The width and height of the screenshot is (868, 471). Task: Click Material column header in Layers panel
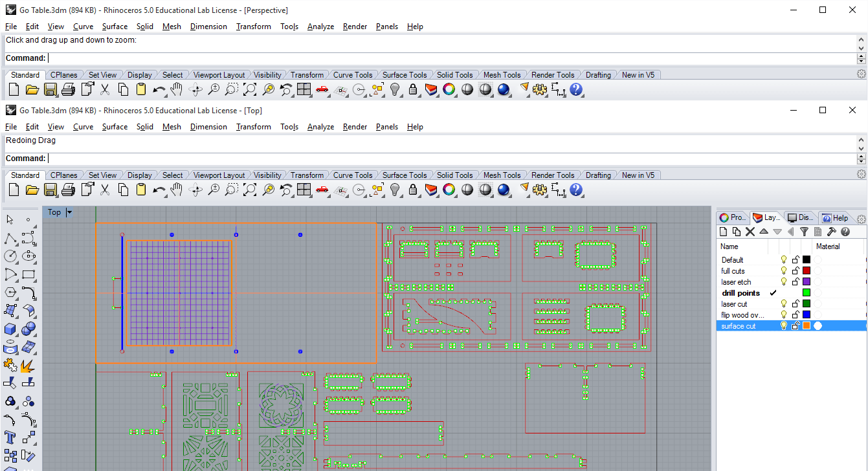pos(828,246)
